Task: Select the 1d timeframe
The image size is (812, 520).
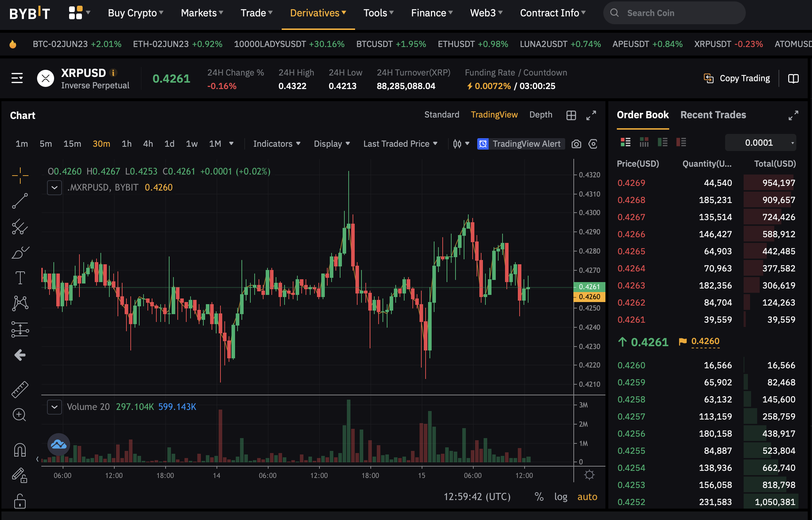Action: (x=169, y=144)
